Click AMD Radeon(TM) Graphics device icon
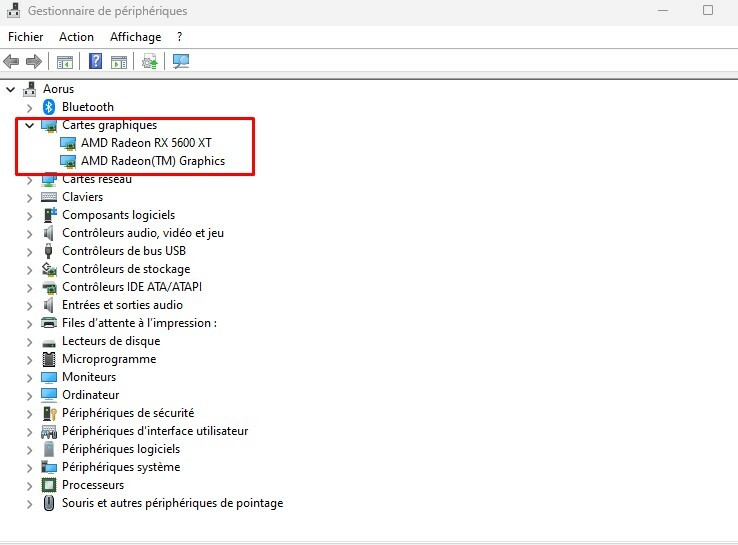The image size is (738, 545). (x=68, y=161)
